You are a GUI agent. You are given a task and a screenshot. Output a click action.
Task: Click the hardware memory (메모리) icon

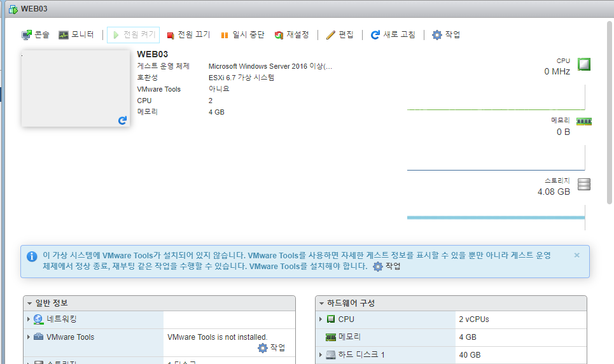click(x=331, y=337)
